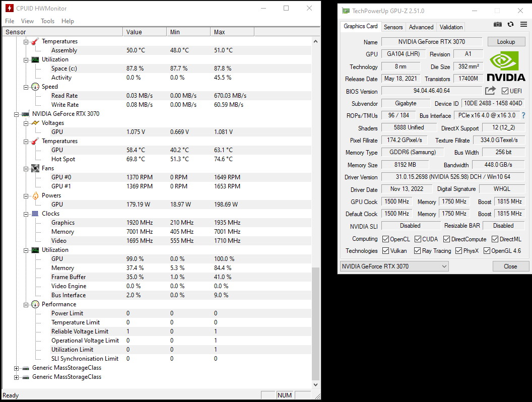
Task: Click the Performance gauge icon
Action: tap(35, 304)
